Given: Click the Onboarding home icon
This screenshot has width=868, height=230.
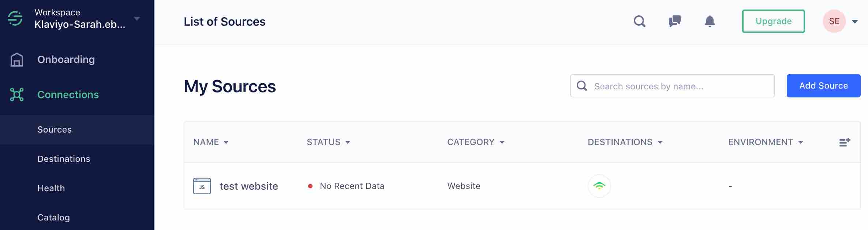Looking at the screenshot, I should 16,59.
